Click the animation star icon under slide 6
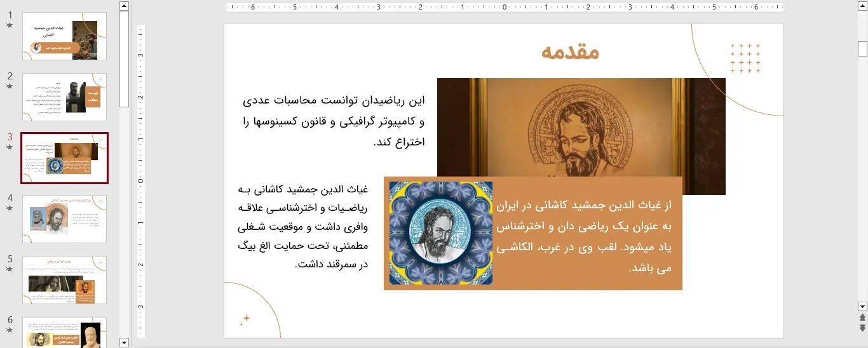868x348 pixels. [x=9, y=330]
